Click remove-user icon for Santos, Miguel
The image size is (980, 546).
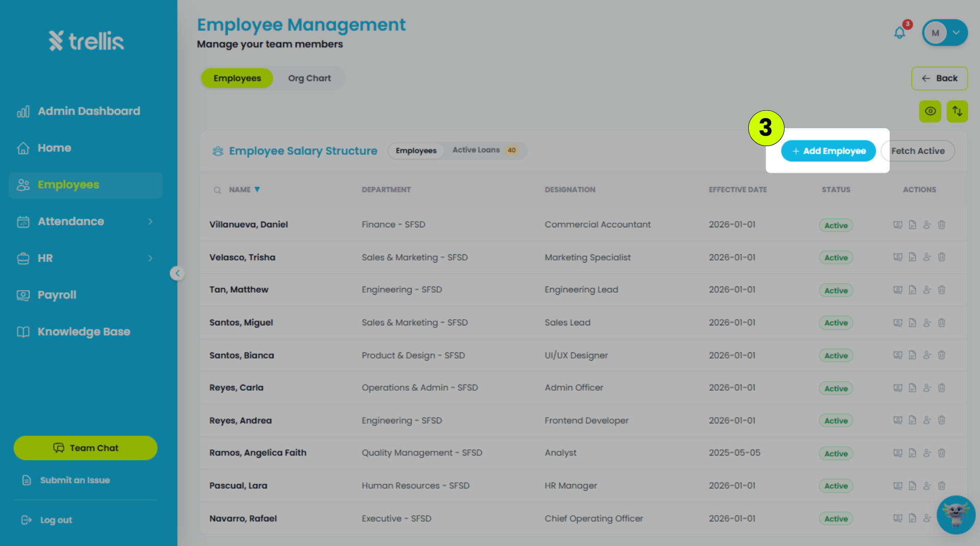(x=927, y=322)
